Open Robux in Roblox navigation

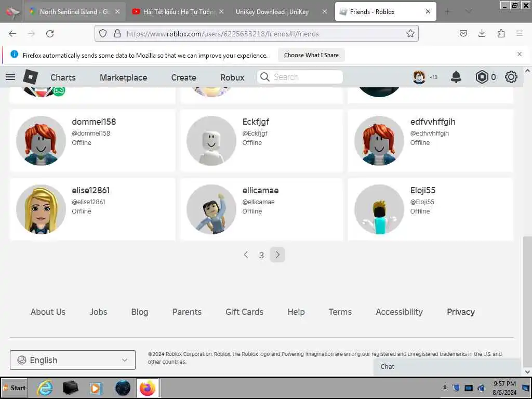(x=232, y=77)
